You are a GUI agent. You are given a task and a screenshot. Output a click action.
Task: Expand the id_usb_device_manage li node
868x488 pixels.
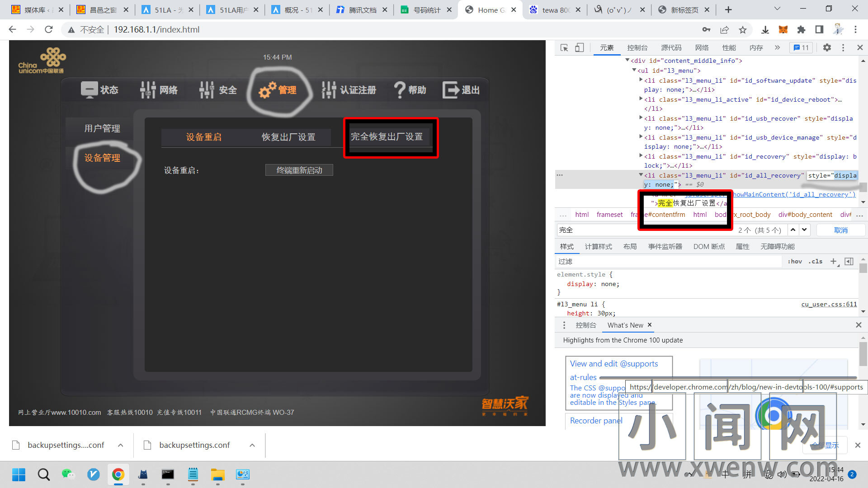coord(641,137)
